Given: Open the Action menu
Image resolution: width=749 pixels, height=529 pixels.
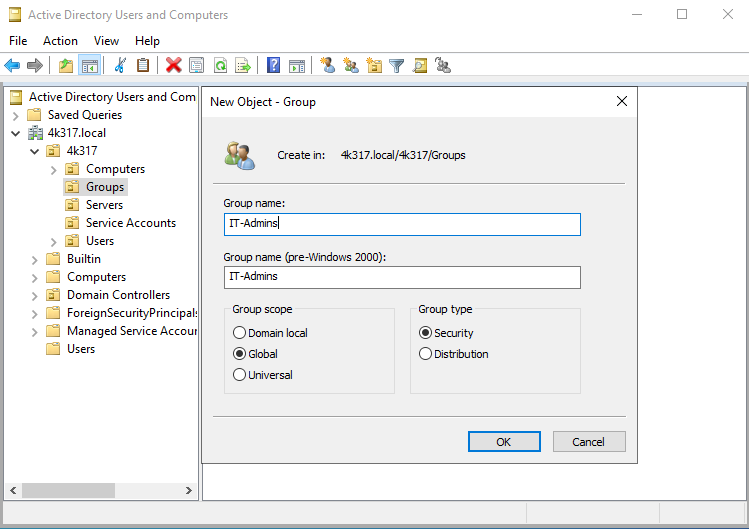Looking at the screenshot, I should coord(60,41).
